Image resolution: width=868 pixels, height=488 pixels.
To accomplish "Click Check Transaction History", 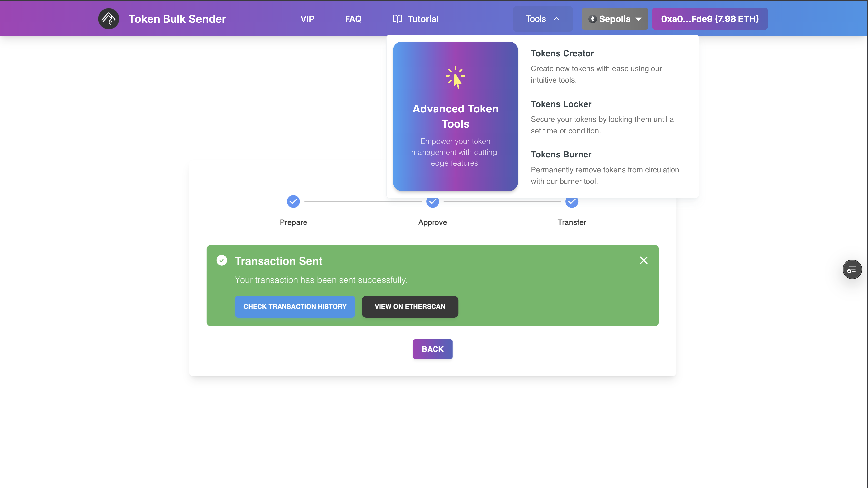I will 295,306.
